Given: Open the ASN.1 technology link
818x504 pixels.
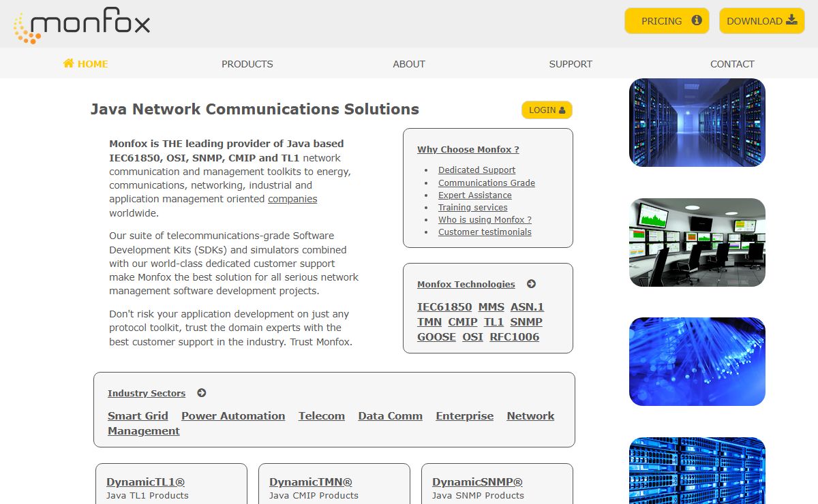Looking at the screenshot, I should (527, 307).
